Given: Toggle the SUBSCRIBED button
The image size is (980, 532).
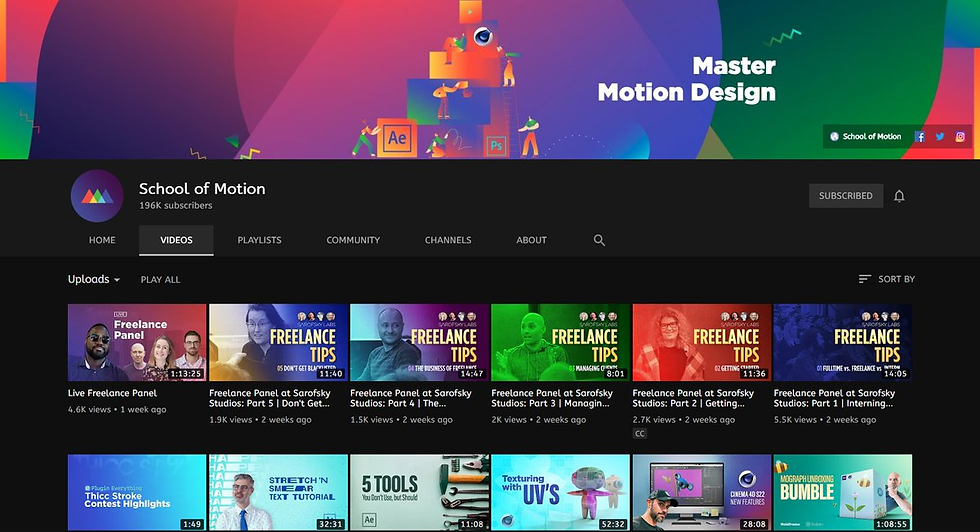Looking at the screenshot, I should (846, 196).
